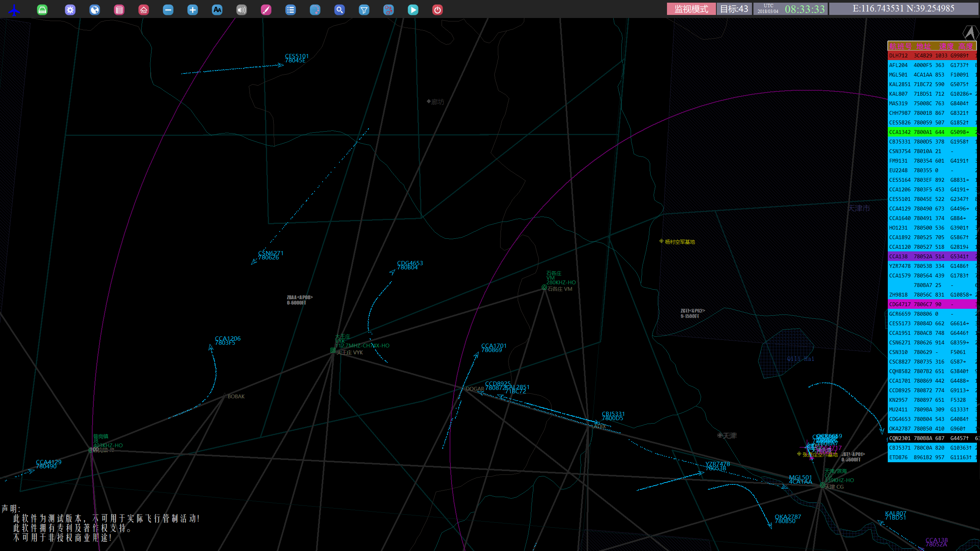The image size is (980, 551).
Task: Select the CCA1701 row in flight list
Action: [932, 381]
